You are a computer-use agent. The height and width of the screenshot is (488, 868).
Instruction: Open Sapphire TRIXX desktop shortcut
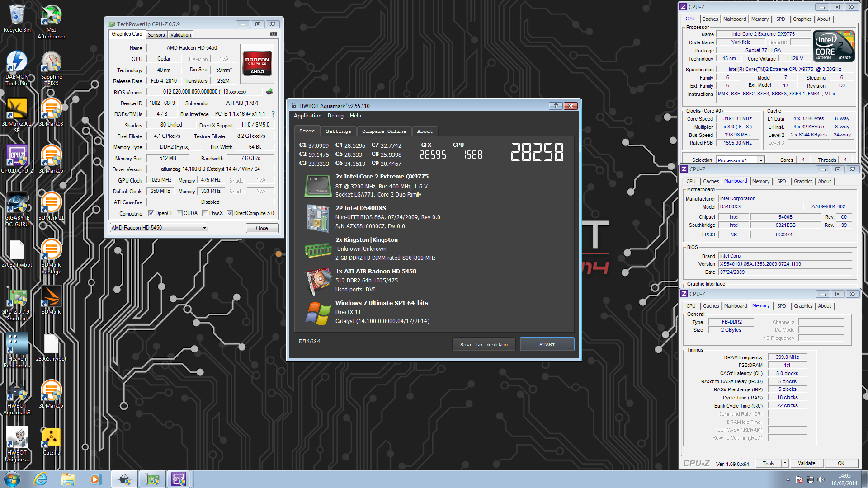tap(51, 68)
